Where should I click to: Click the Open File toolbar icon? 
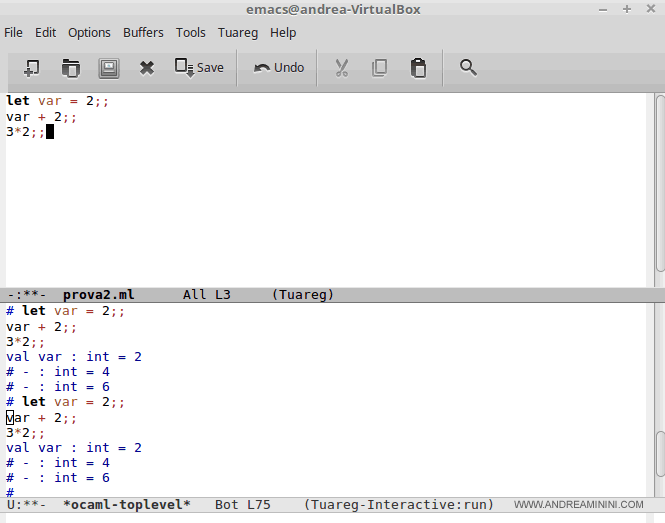70,68
